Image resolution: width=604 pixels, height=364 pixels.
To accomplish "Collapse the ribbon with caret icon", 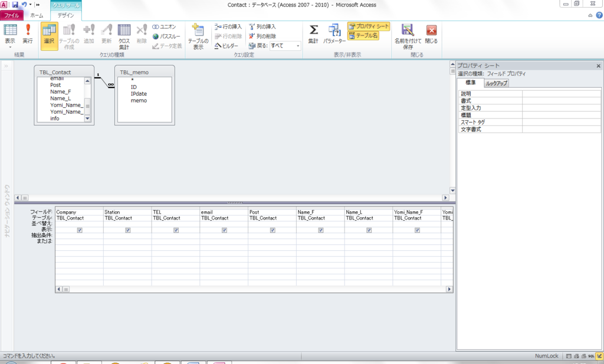I will click(x=590, y=15).
